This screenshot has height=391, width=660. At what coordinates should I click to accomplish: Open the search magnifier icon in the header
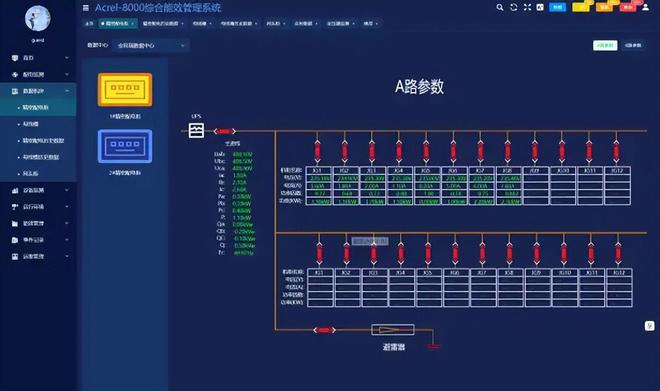[500, 7]
